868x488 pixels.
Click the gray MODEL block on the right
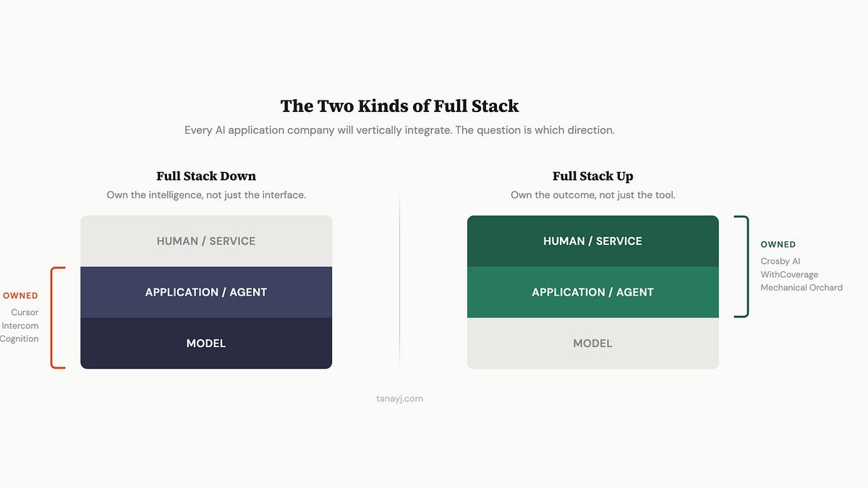(592, 343)
